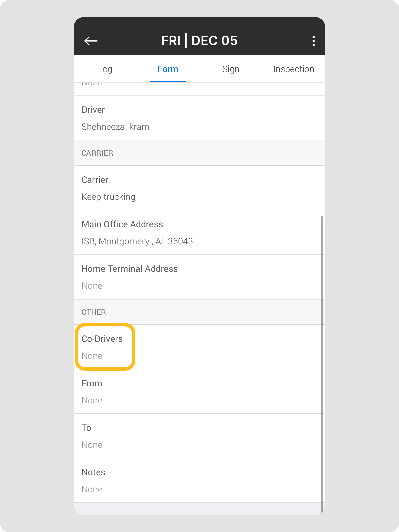
Task: Tap the From field
Action: tap(92, 391)
